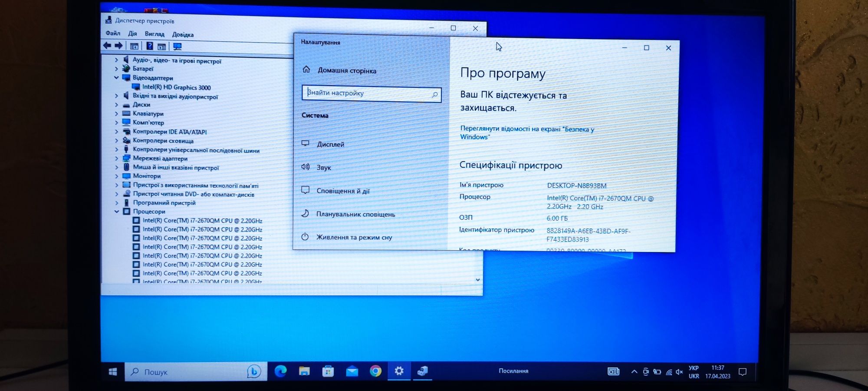Click the Forward arrow in Device Manager toolbar

[118, 46]
